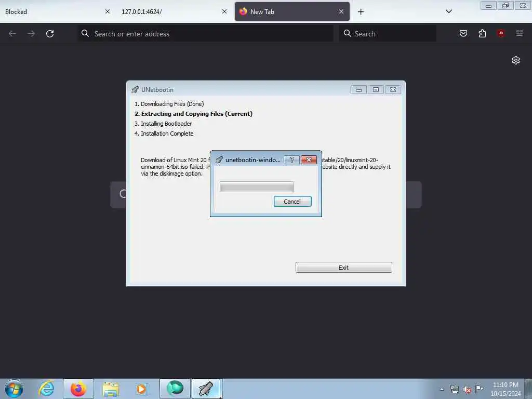Focus the Firefox Search box

388,34
